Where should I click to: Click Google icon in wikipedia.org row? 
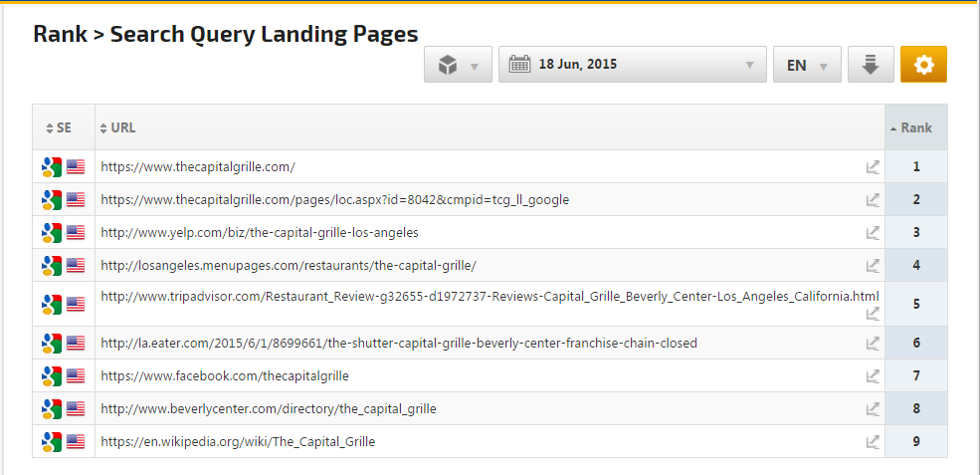click(x=52, y=442)
